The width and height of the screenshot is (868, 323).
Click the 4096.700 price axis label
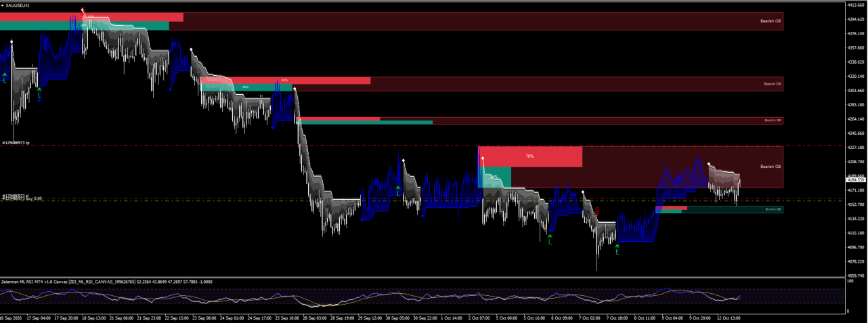click(856, 247)
